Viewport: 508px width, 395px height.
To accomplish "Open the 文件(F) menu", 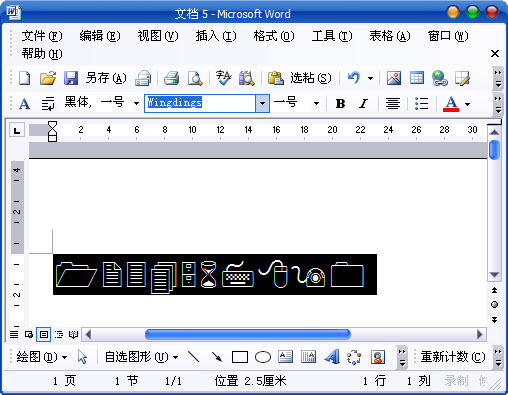I will (42, 36).
